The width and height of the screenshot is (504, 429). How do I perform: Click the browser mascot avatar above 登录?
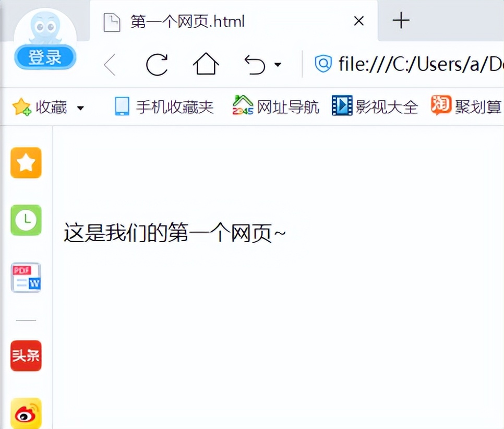pos(45,26)
